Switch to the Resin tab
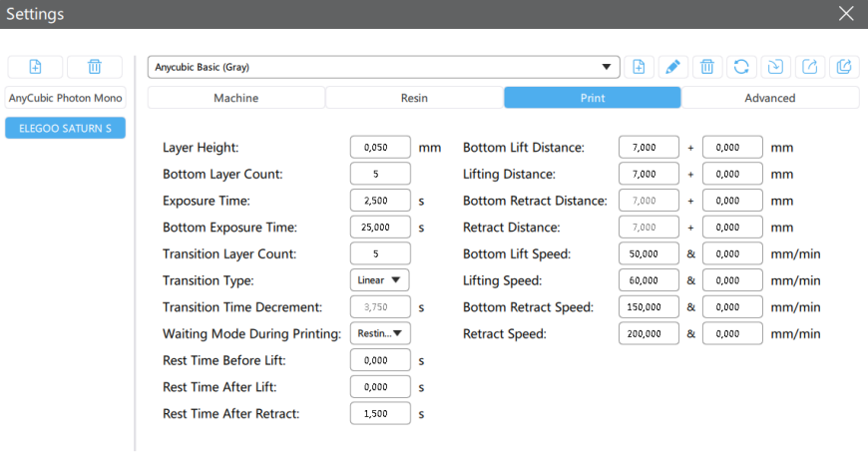 click(x=414, y=98)
